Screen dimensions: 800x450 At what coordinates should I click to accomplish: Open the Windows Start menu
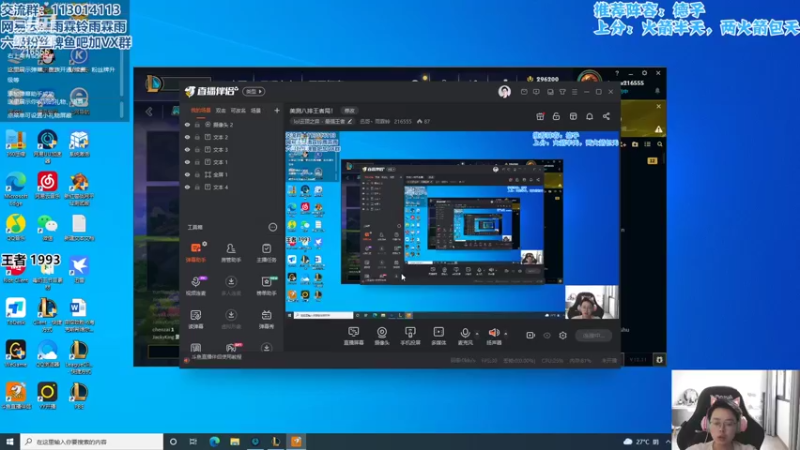click(x=10, y=441)
